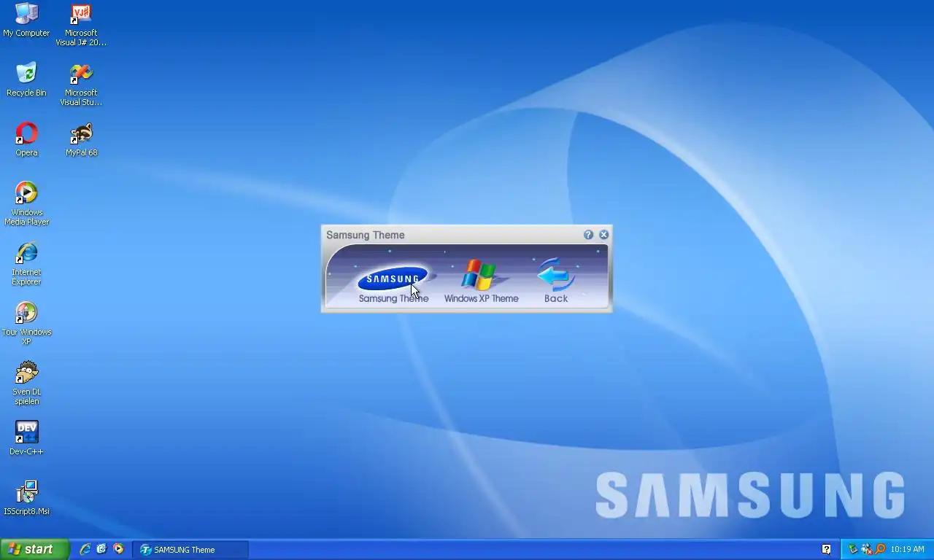Select the Recycle Bin icon
934x560 pixels.
coord(26,80)
